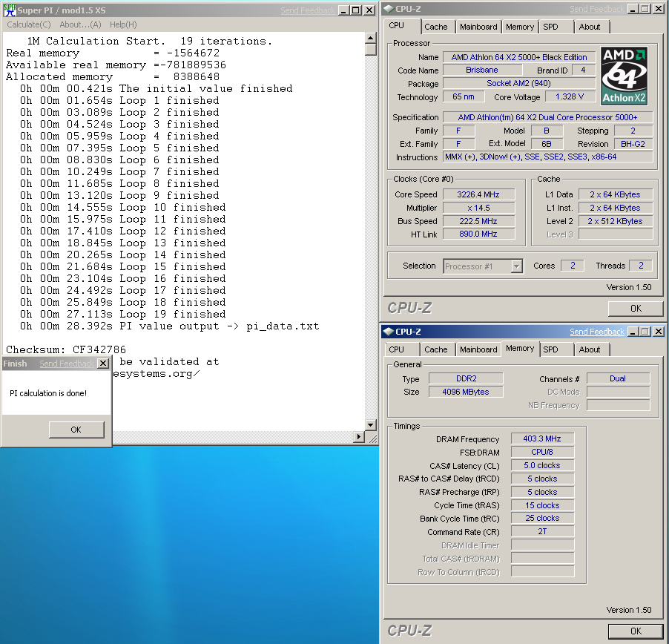
Task: Maximize the Super PI window
Action: click(x=356, y=10)
